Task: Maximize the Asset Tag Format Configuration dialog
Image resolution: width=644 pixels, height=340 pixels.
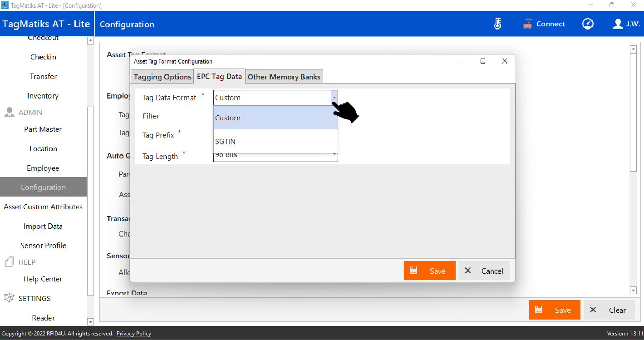Action: point(483,61)
